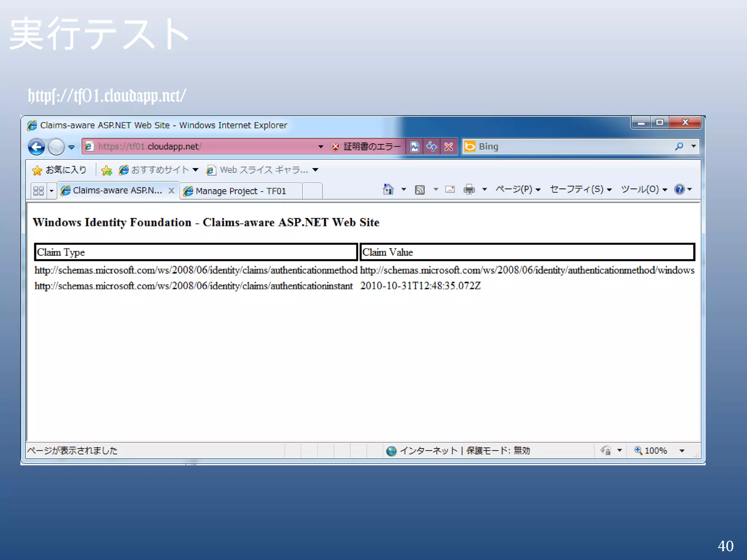The image size is (747, 560).
Task: Click the Refresh page icon
Action: (431, 147)
